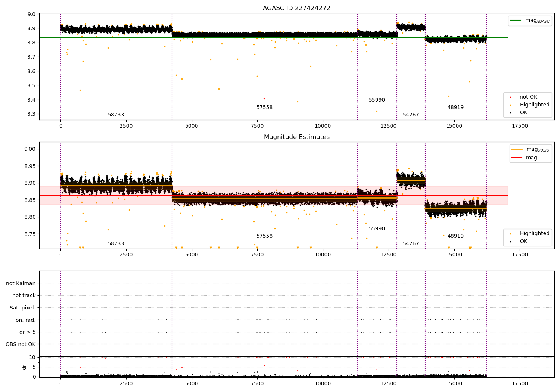Screen dimensions: 560x392
Task: Click the 'mag OBSID' legend label in middle plot
Action: pos(538,149)
